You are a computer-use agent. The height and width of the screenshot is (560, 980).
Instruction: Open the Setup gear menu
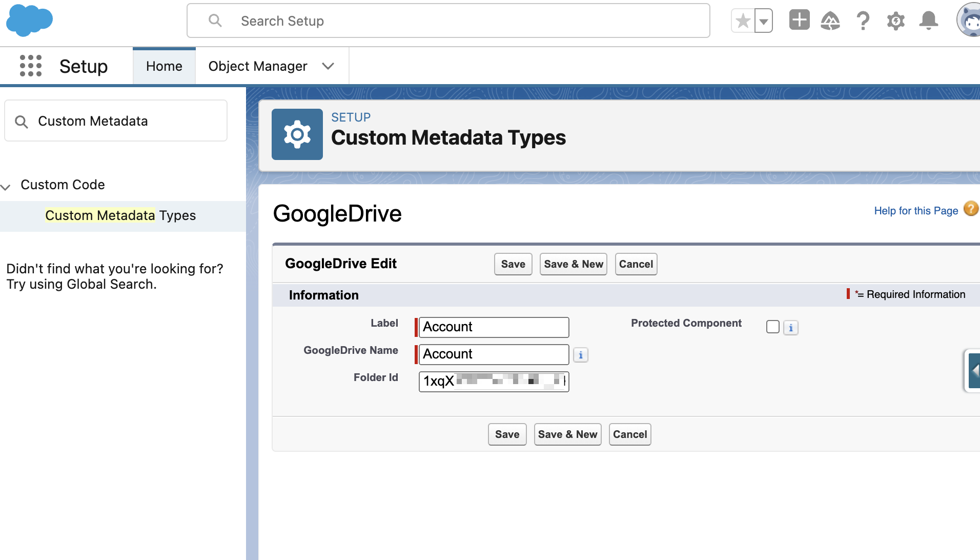coord(895,21)
